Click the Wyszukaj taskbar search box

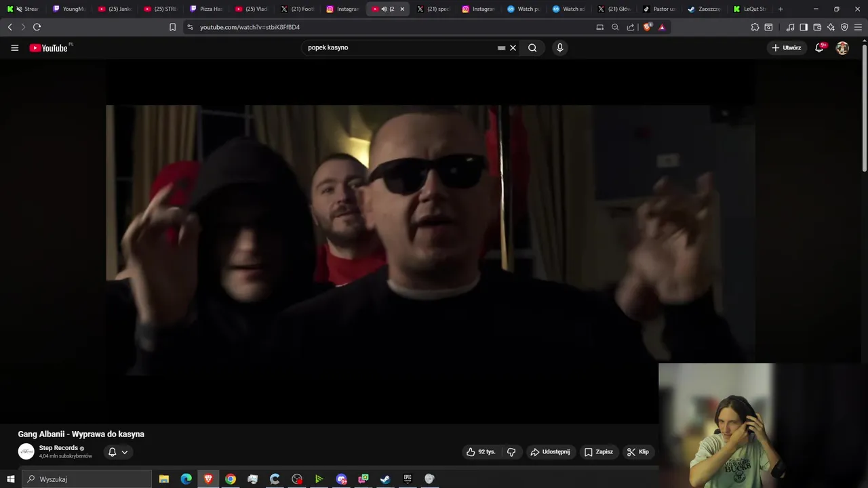[x=87, y=479]
